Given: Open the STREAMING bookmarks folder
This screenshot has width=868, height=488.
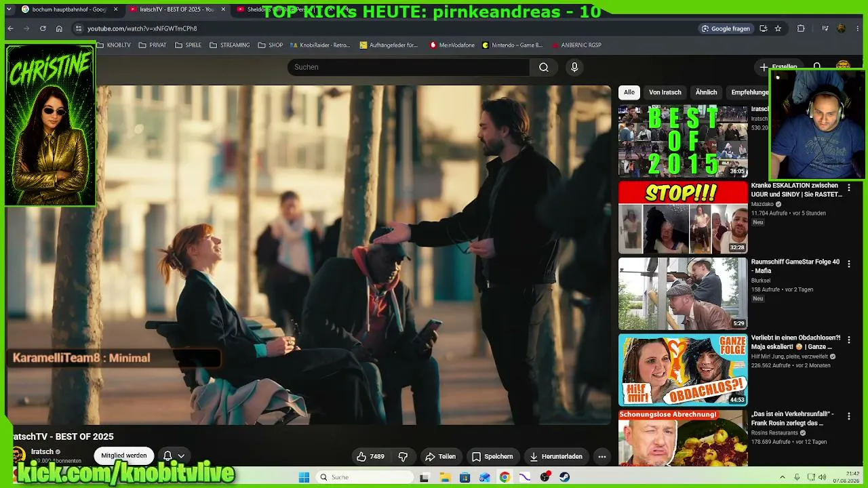Looking at the screenshot, I should pyautogui.click(x=230, y=45).
